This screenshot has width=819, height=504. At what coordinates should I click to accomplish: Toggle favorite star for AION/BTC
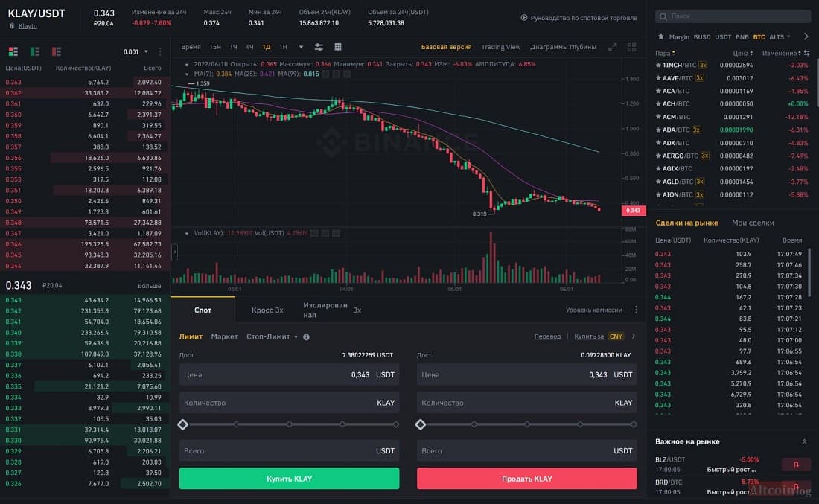click(x=658, y=195)
